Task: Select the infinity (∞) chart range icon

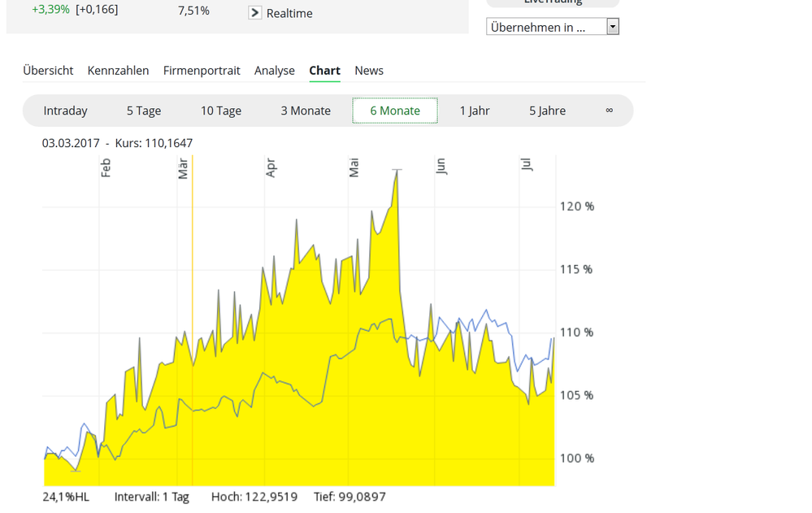Action: point(610,110)
